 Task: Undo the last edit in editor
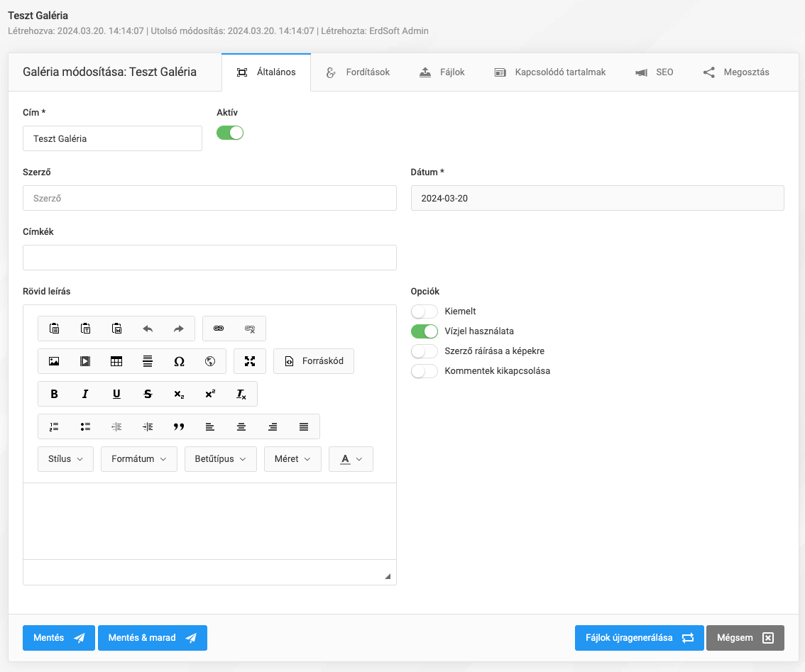point(148,329)
